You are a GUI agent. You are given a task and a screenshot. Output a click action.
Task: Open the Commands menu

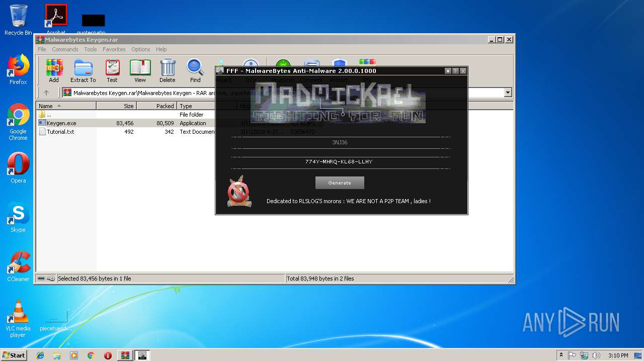(65, 49)
